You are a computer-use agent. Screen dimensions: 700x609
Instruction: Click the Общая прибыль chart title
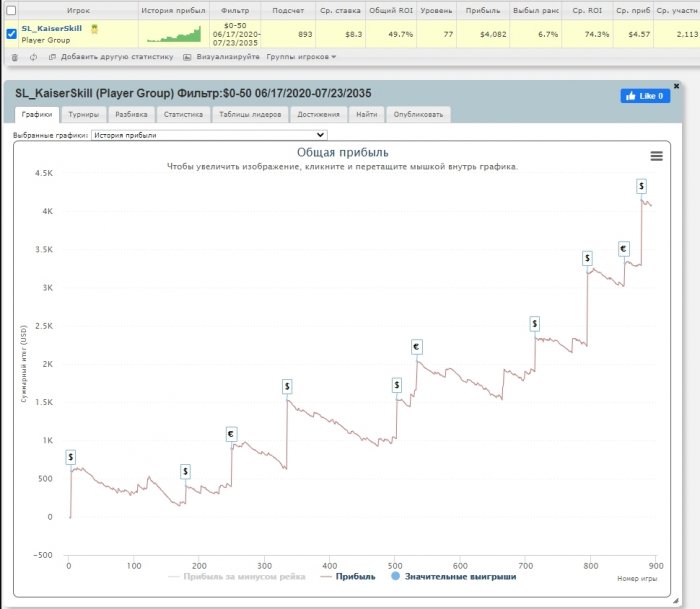[342, 152]
